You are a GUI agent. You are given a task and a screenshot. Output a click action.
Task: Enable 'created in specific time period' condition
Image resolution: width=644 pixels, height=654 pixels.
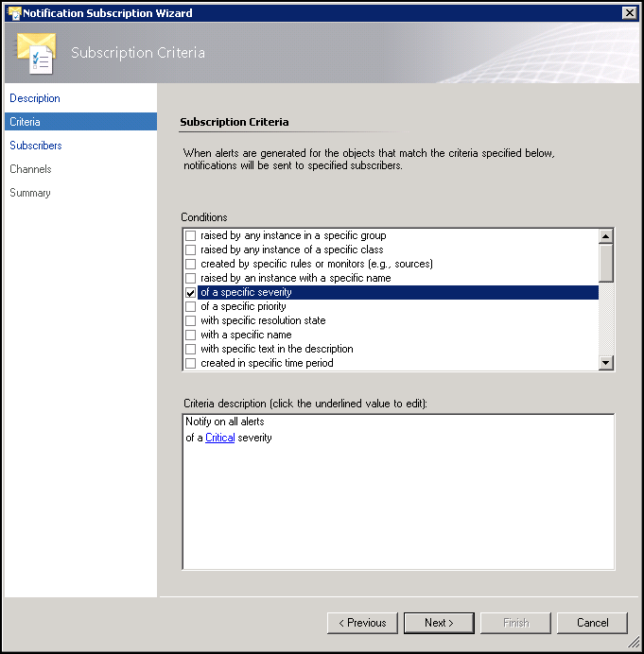coord(191,363)
